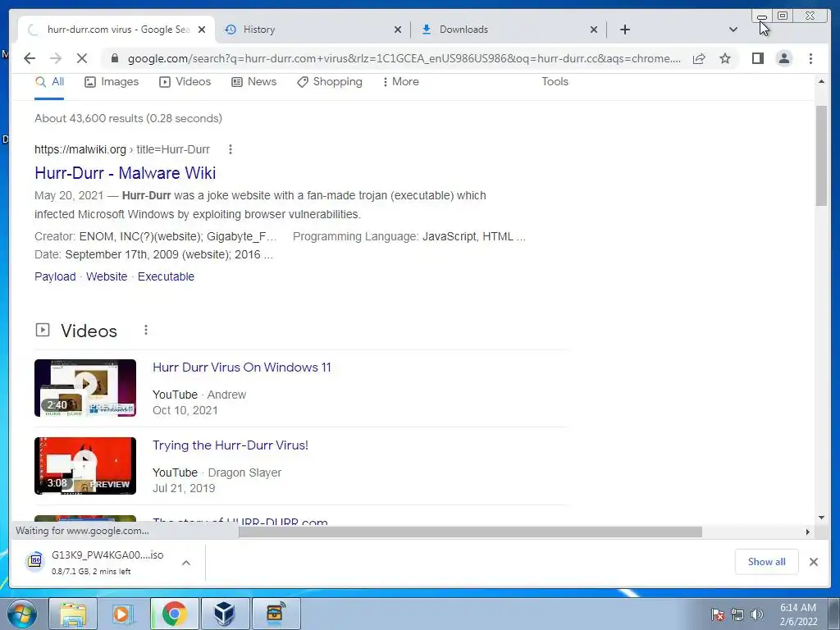
Task: Switch to News search results
Action: pyautogui.click(x=254, y=82)
